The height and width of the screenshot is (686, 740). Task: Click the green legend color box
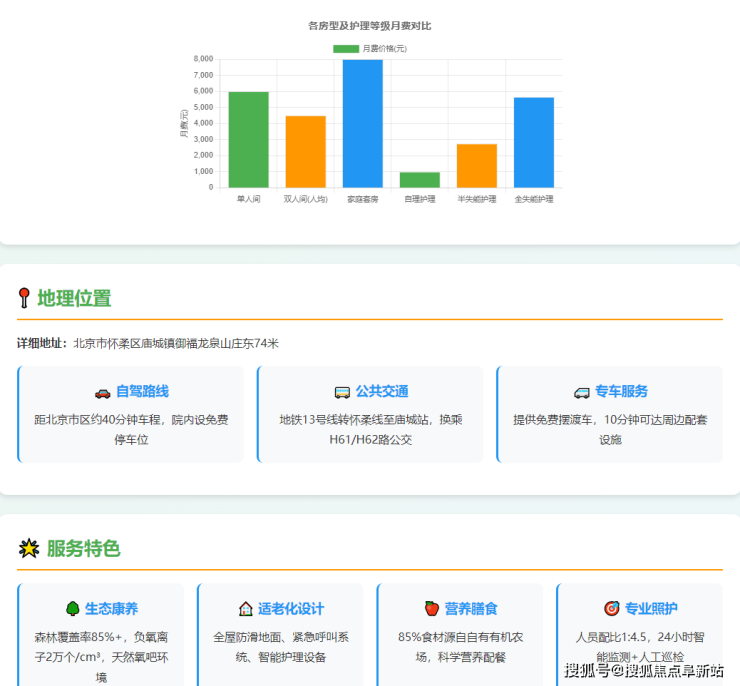coord(346,48)
